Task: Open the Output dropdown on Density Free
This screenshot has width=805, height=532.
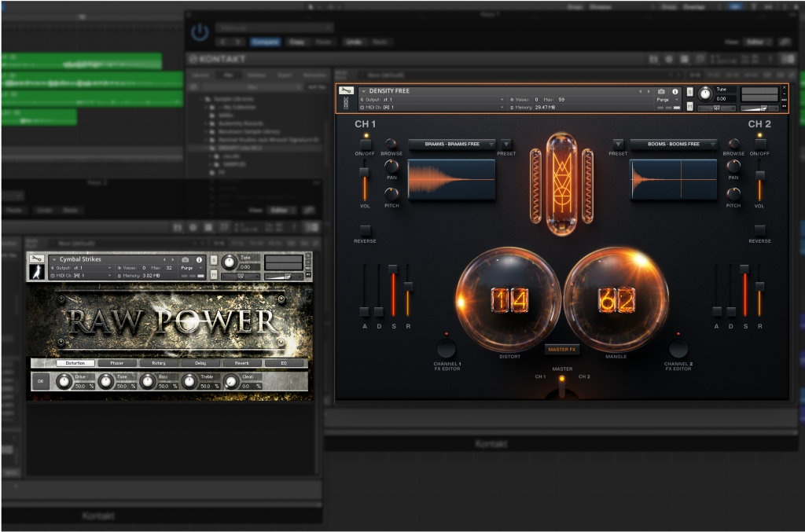Action: point(432,100)
